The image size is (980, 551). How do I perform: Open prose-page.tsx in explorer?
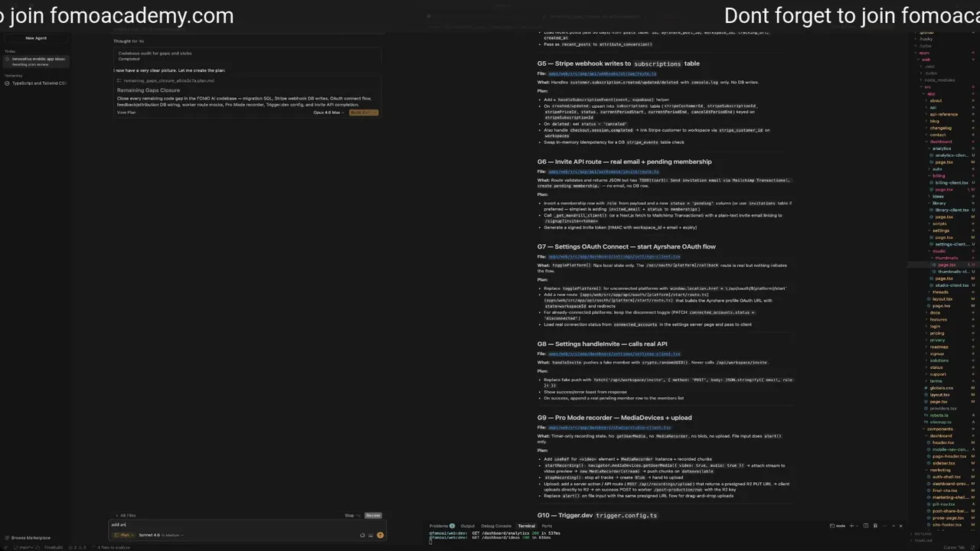click(948, 518)
